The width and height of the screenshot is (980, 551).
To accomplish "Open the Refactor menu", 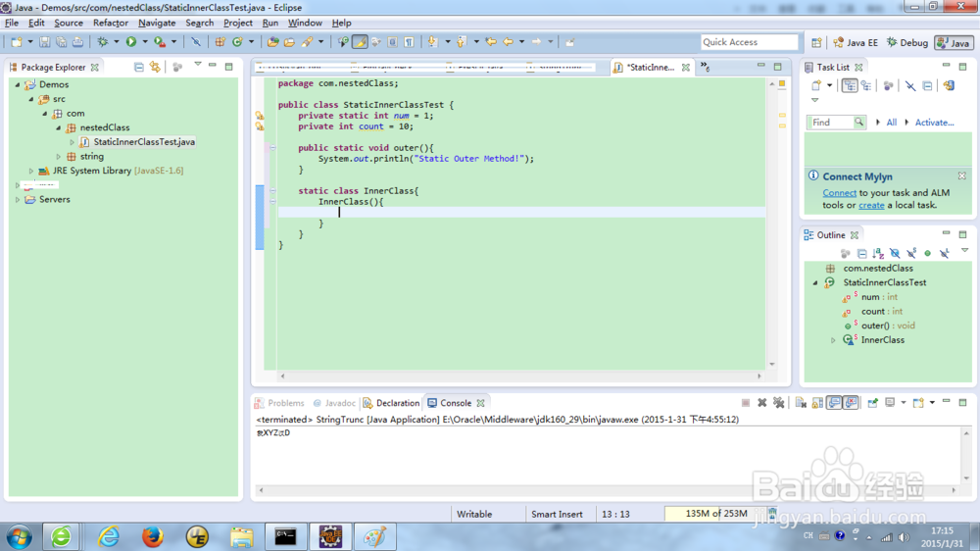I will point(110,23).
